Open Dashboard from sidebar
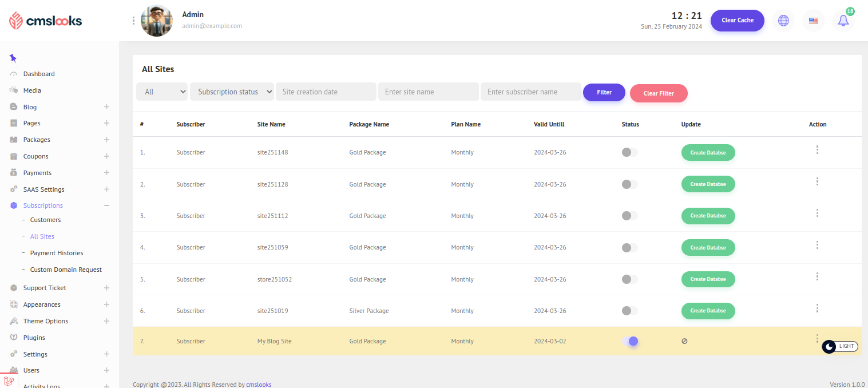The height and width of the screenshot is (388, 868). click(x=39, y=74)
